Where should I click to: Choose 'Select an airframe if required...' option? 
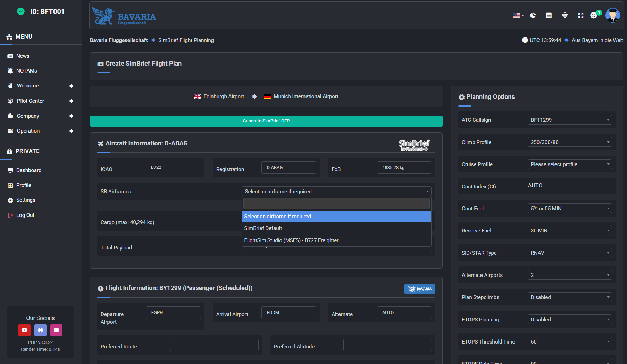(336, 217)
